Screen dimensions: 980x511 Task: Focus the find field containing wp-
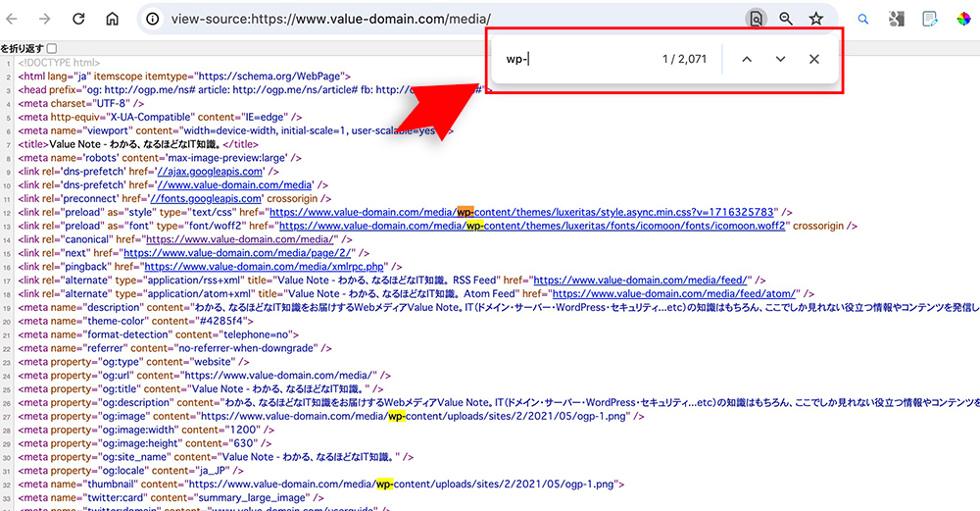tap(578, 59)
